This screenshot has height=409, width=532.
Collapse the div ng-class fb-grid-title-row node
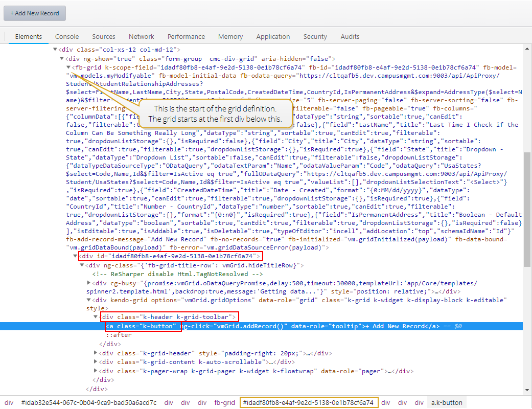pos(82,265)
